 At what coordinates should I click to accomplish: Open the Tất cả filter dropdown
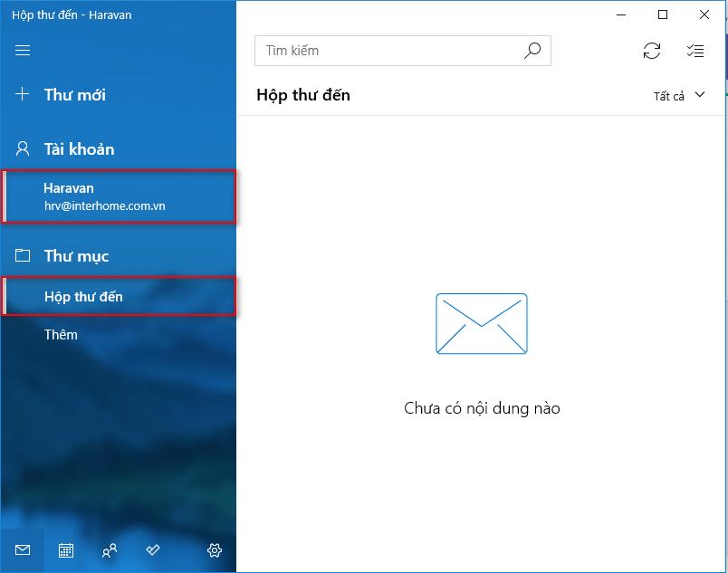point(679,96)
